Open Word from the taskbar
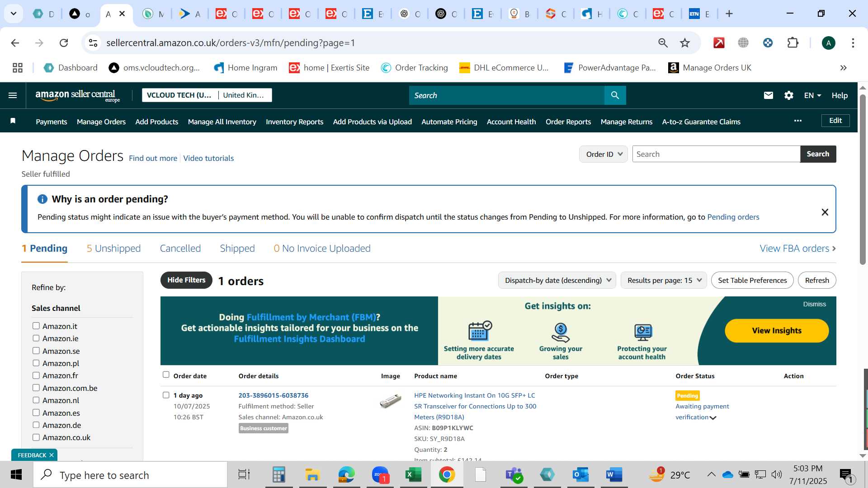Viewport: 868px width, 488px height. point(614,475)
